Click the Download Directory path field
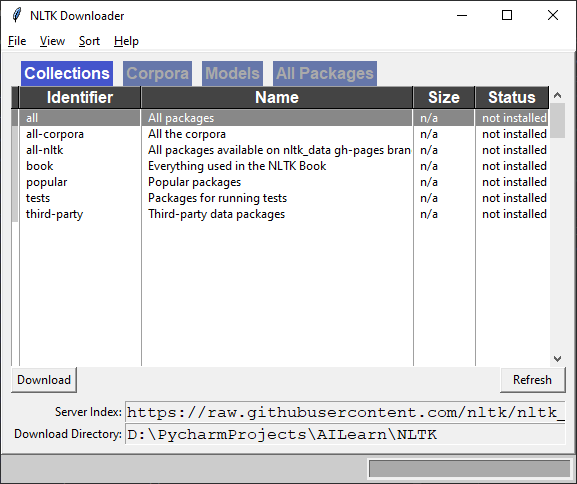577x484 pixels. [x=345, y=434]
